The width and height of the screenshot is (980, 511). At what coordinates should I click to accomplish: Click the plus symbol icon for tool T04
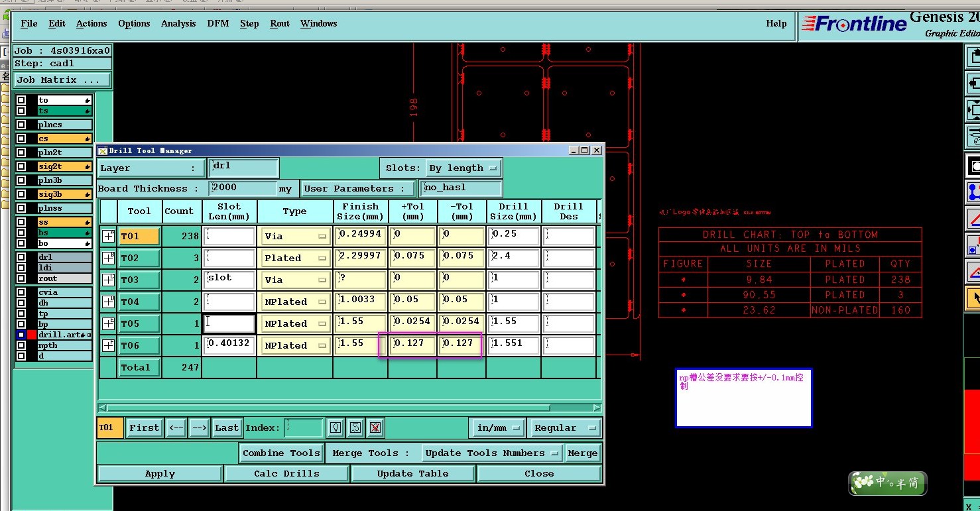(x=109, y=302)
